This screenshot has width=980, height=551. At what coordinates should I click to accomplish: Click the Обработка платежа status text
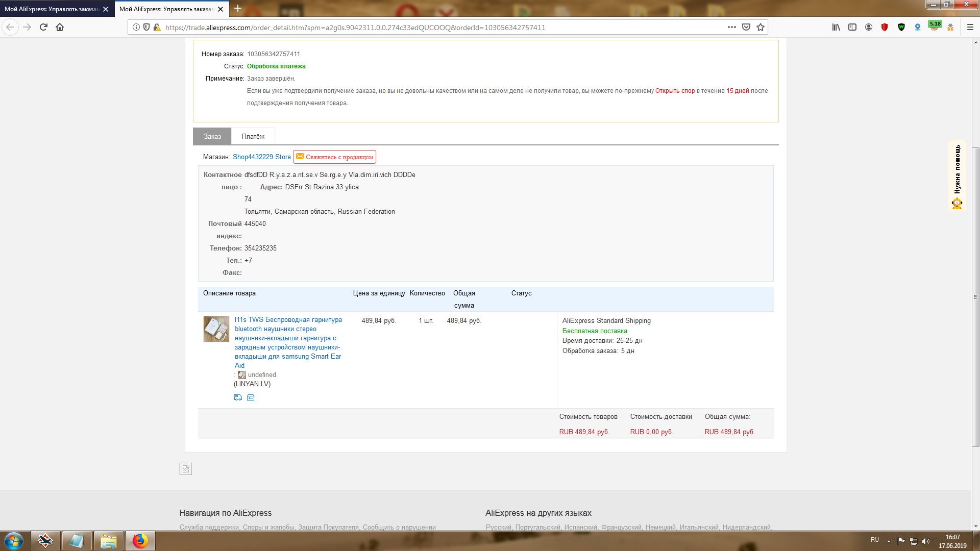click(x=276, y=66)
